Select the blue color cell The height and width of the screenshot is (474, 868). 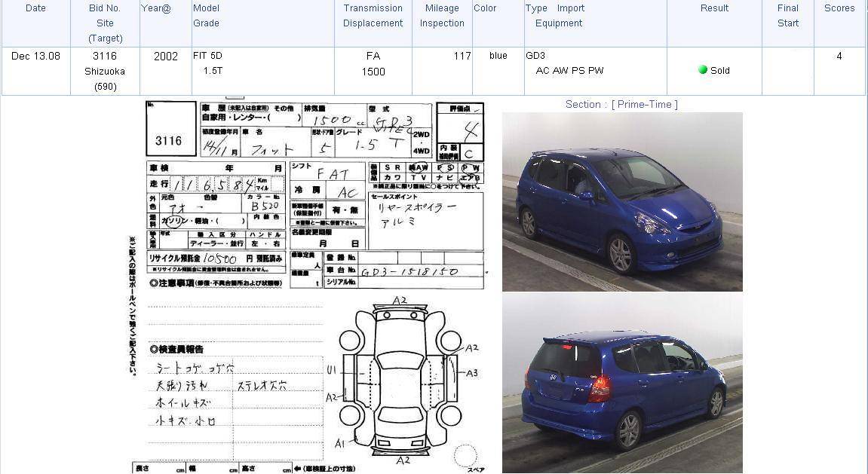[x=498, y=56]
